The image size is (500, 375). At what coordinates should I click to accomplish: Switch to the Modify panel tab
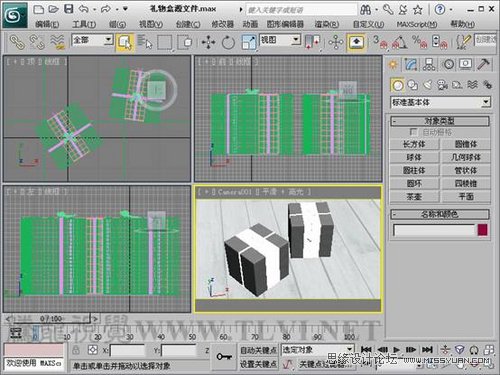point(411,64)
